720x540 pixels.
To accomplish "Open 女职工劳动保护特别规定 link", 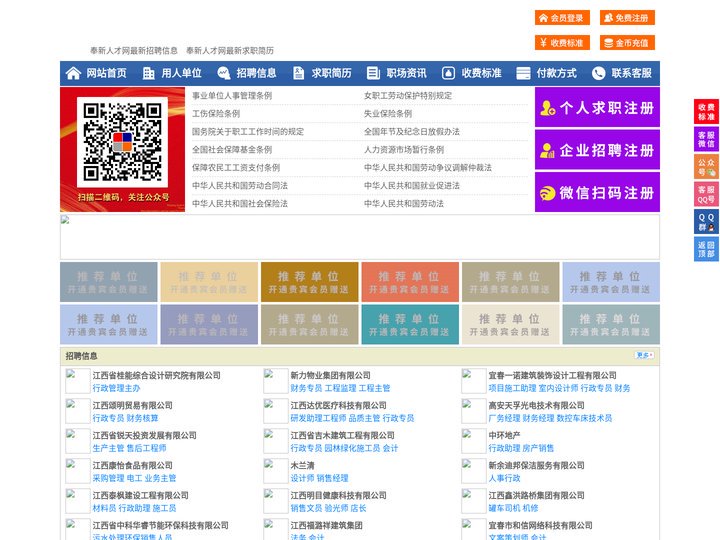I will point(408,96).
